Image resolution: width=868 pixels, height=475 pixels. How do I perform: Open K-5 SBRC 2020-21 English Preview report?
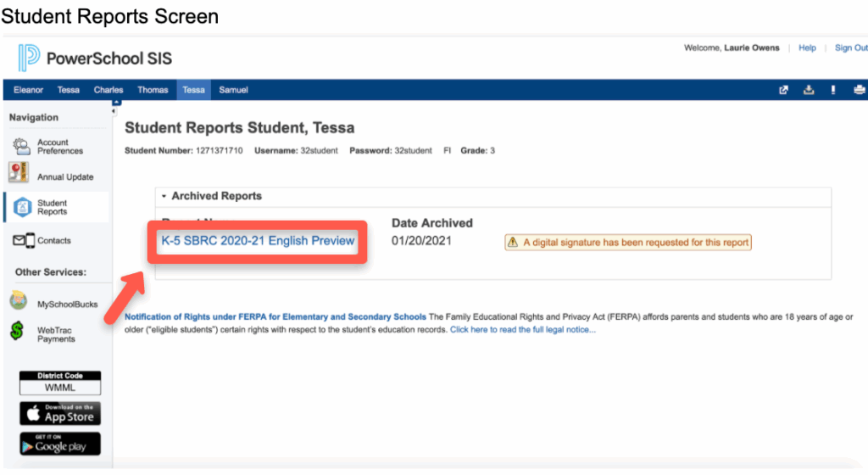pyautogui.click(x=258, y=241)
